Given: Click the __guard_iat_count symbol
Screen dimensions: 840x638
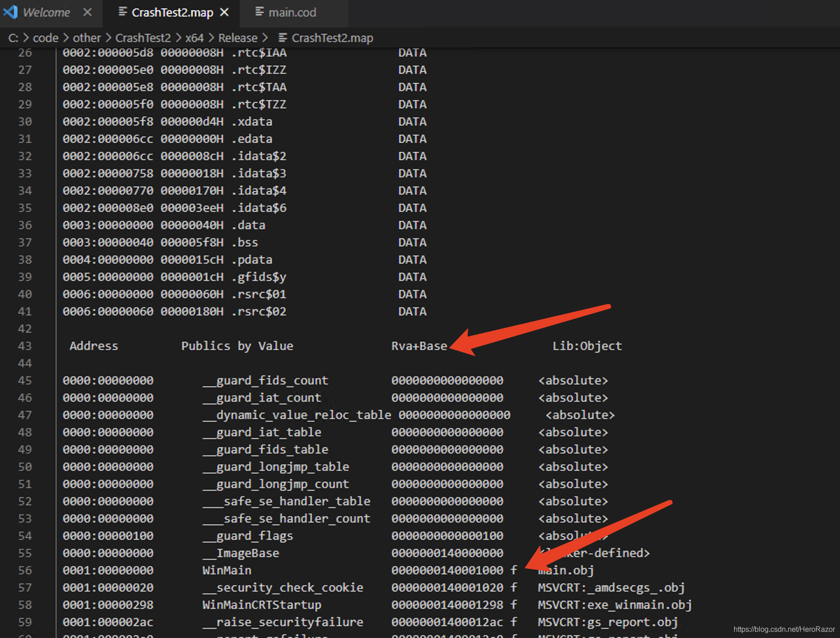Looking at the screenshot, I should tap(262, 398).
